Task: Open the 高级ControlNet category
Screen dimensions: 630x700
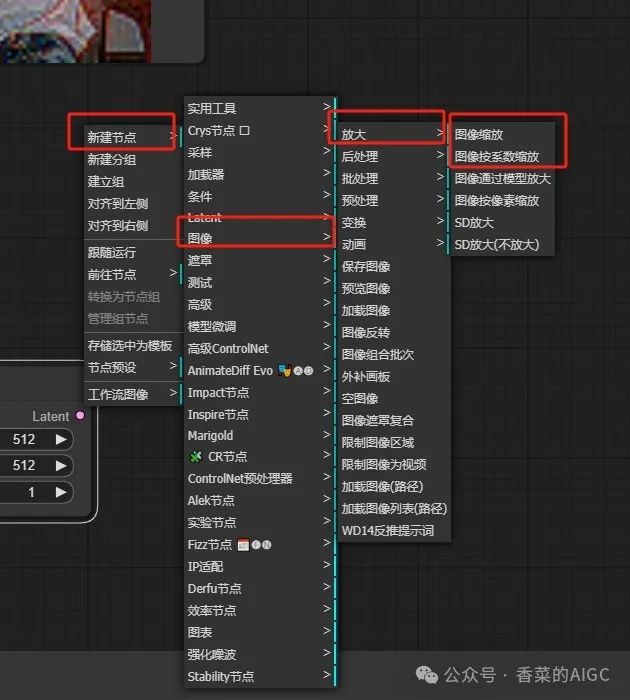Action: [x=259, y=348]
